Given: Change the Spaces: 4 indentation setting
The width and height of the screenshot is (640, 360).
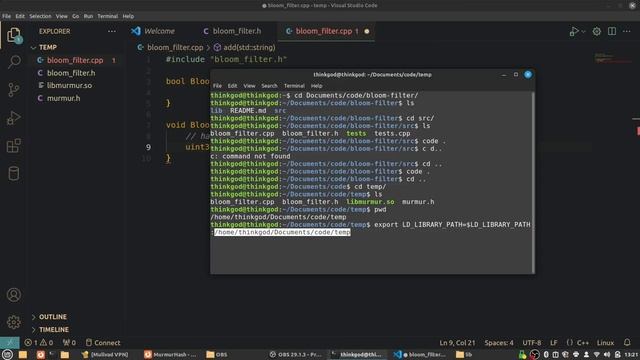Looking at the screenshot, I should click(499, 343).
